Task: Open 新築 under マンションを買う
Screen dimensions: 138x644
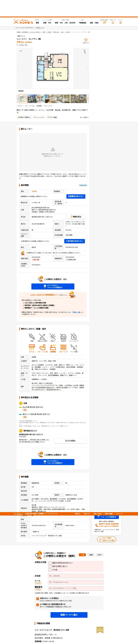Action: 45,23
